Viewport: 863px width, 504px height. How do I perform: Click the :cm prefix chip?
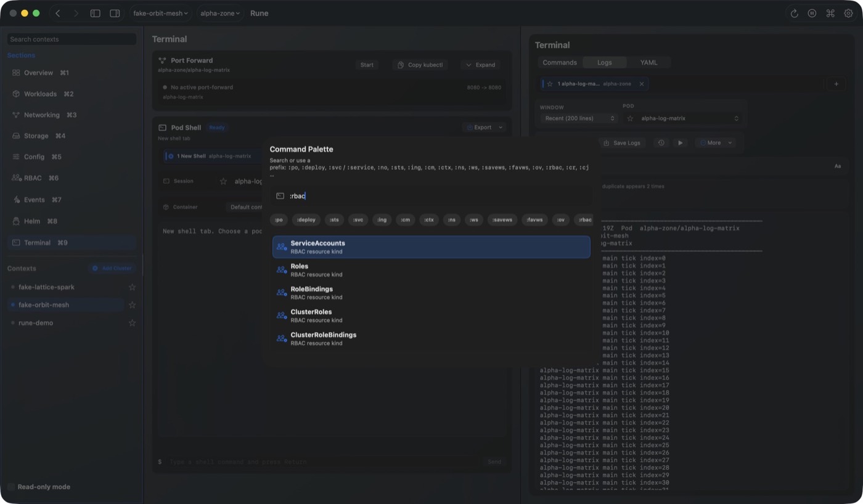point(405,220)
